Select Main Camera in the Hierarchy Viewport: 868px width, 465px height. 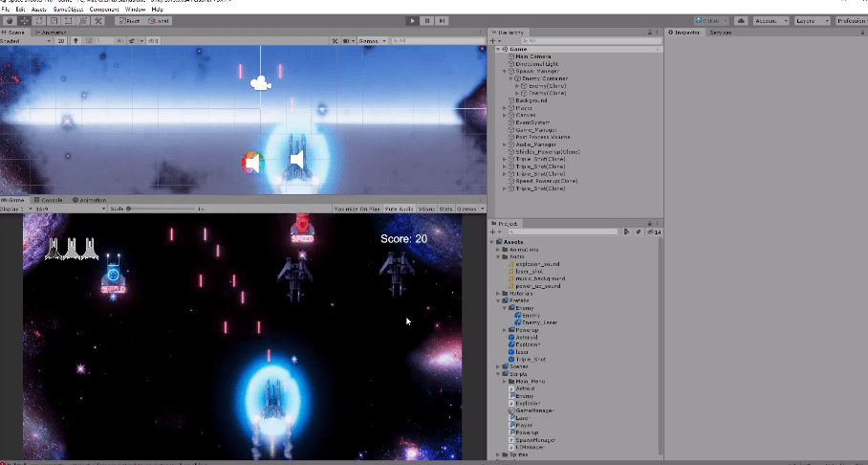pyautogui.click(x=531, y=56)
